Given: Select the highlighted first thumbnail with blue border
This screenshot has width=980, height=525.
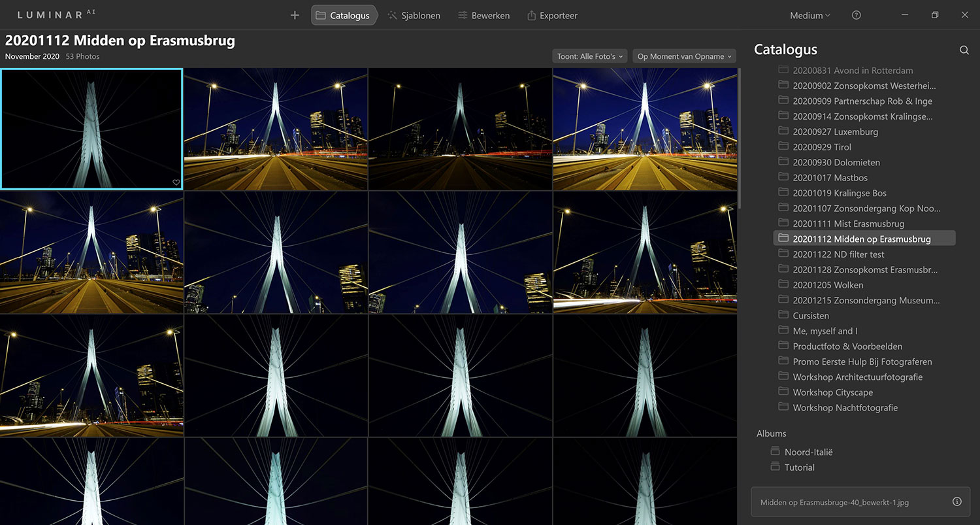Looking at the screenshot, I should click(91, 129).
